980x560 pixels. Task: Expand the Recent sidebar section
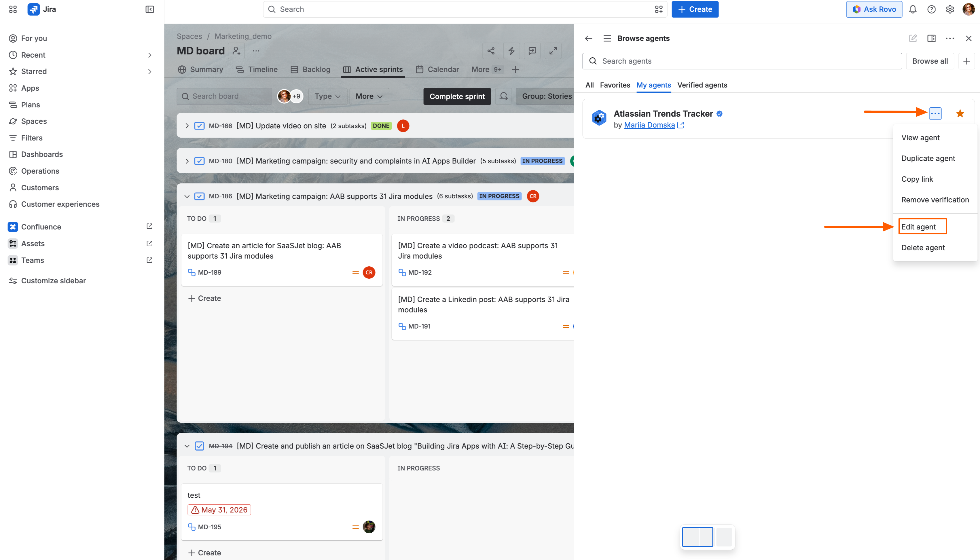point(150,55)
